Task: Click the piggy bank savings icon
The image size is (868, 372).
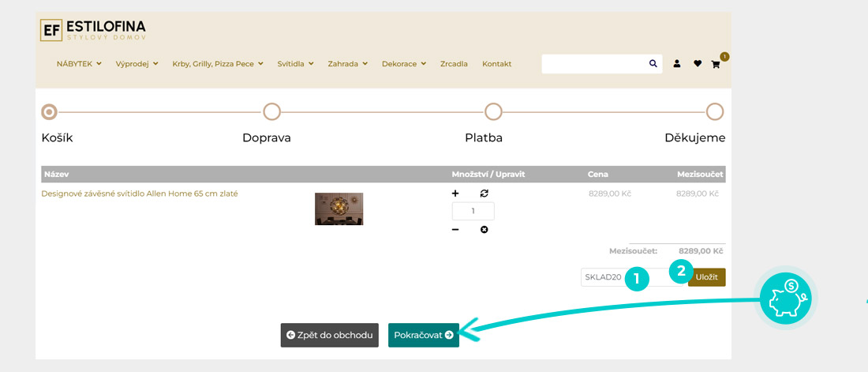Action: (785, 299)
